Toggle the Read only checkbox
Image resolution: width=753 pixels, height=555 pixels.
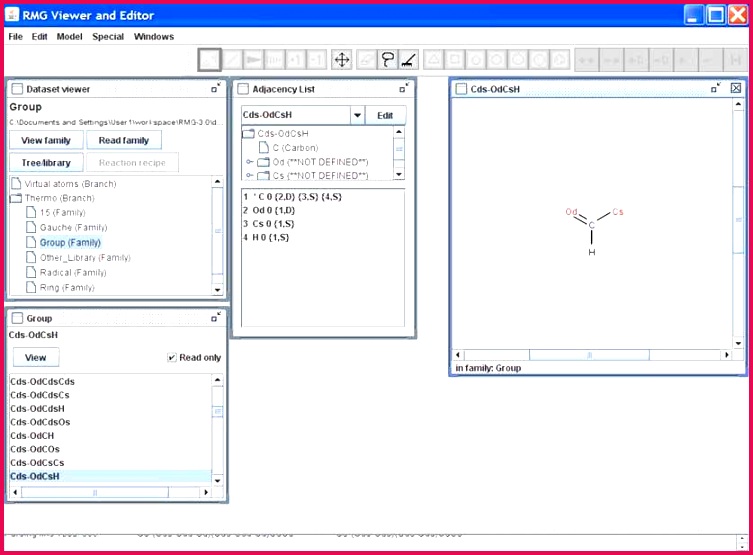click(x=171, y=357)
